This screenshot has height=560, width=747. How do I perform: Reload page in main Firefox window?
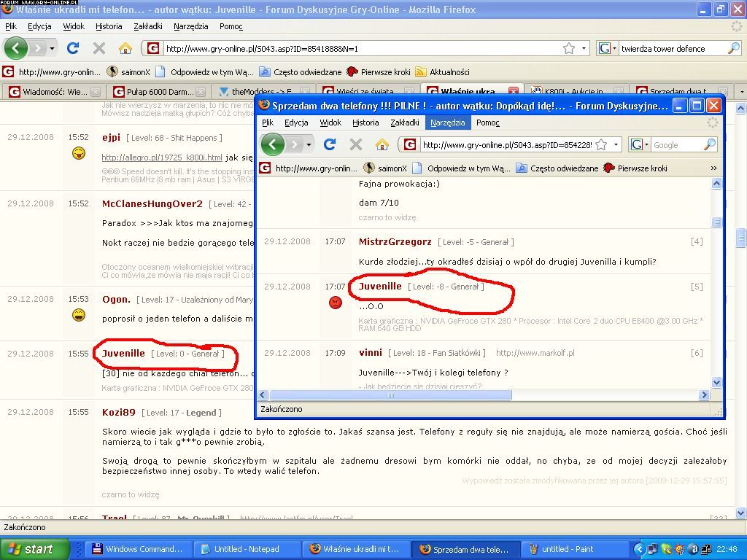coord(73,48)
